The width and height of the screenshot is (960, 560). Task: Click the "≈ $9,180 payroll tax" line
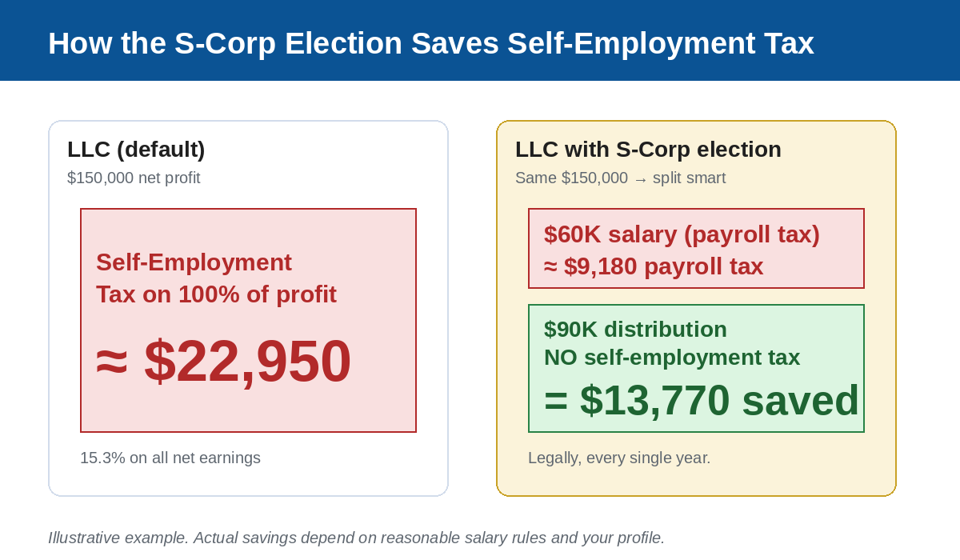[x=654, y=266]
